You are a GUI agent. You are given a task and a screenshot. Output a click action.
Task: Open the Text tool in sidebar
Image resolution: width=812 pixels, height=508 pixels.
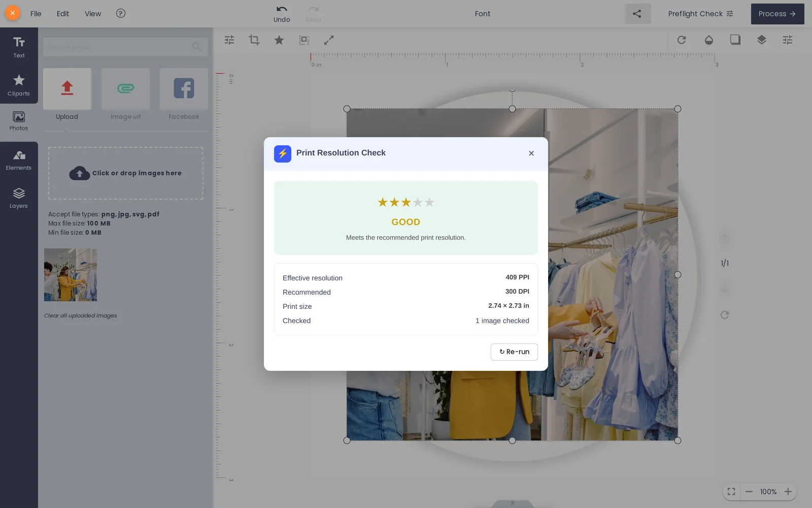(x=19, y=47)
